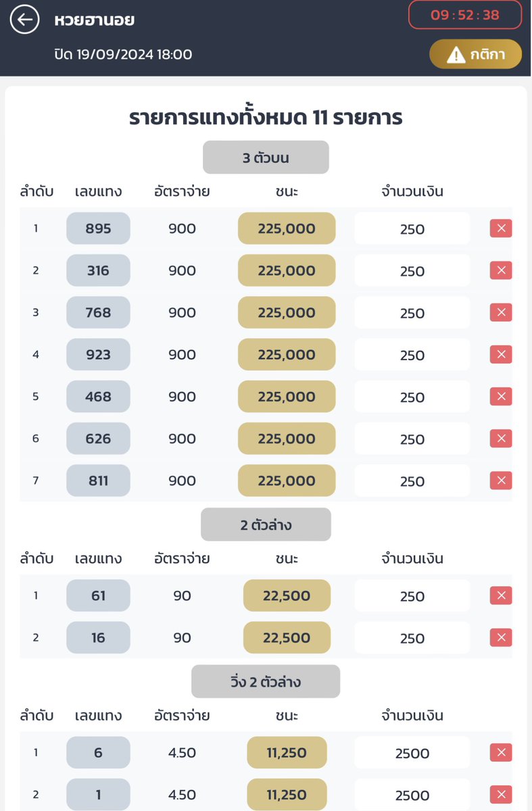Edit amount field for bet 895
532x811 pixels.
click(412, 228)
